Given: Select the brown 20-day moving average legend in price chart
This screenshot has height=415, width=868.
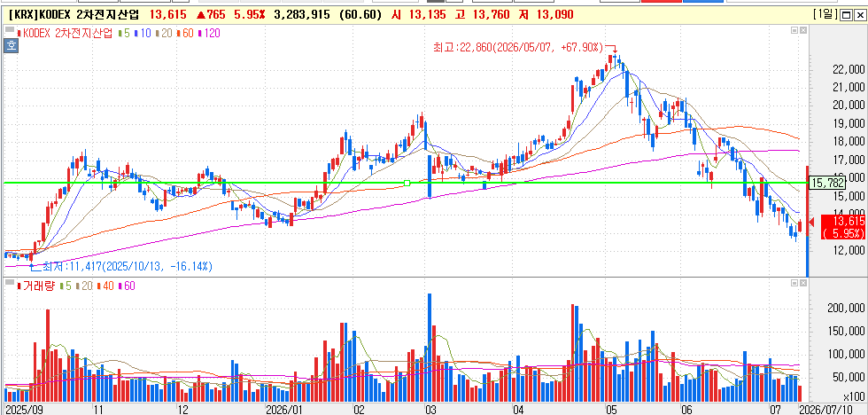Looking at the screenshot, I should pyautogui.click(x=163, y=33).
